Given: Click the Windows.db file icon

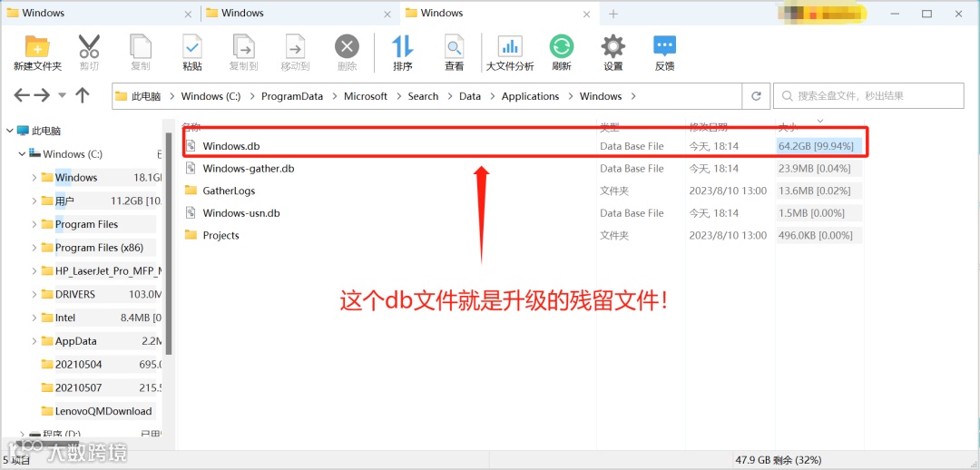Looking at the screenshot, I should pos(191,145).
